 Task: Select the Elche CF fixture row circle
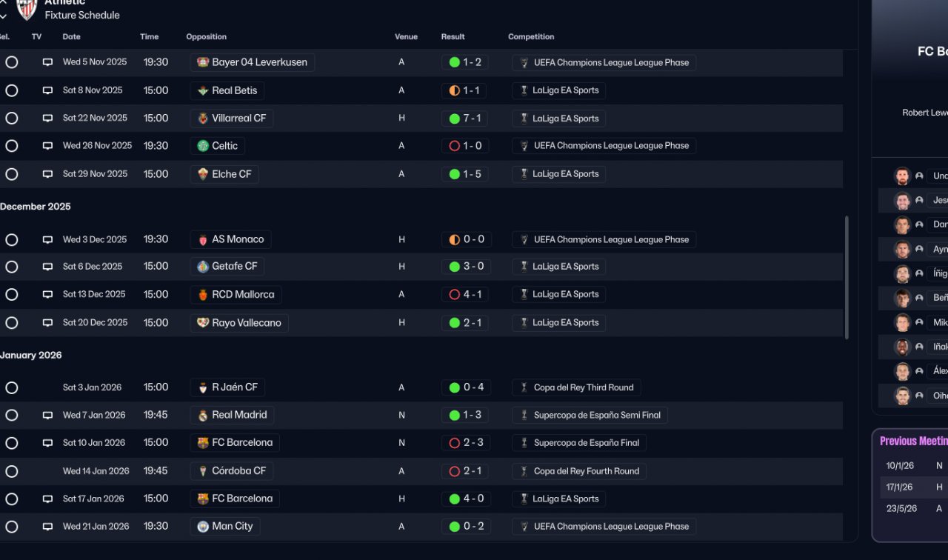coord(11,174)
